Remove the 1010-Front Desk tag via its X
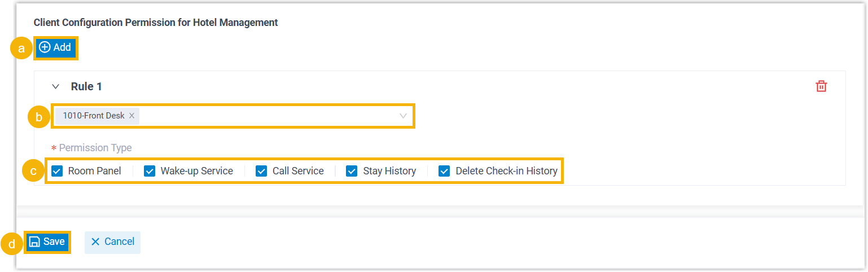The image size is (868, 272). point(131,116)
